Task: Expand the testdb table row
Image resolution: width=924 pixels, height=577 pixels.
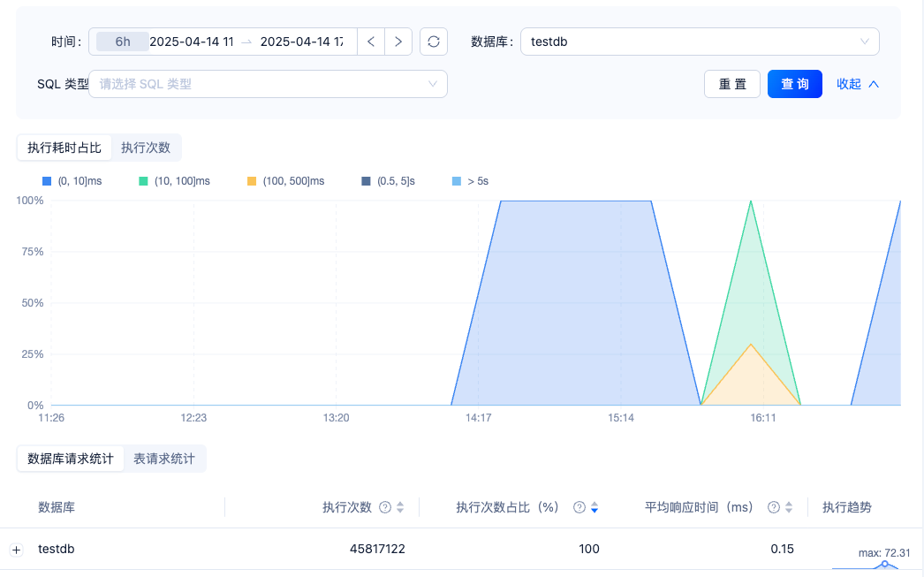Action: coord(16,550)
